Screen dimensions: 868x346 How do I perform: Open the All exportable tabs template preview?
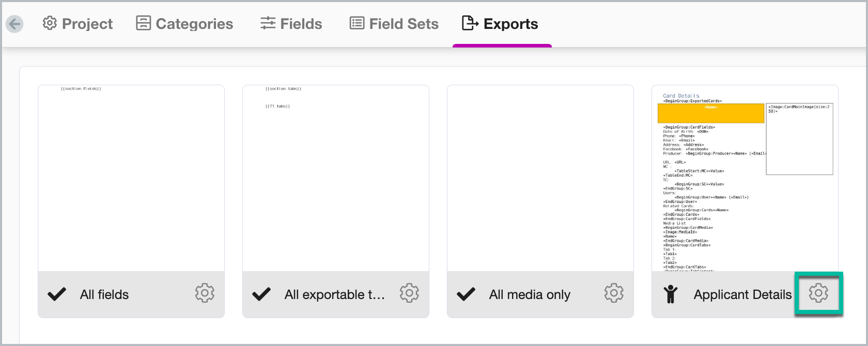coord(336,178)
